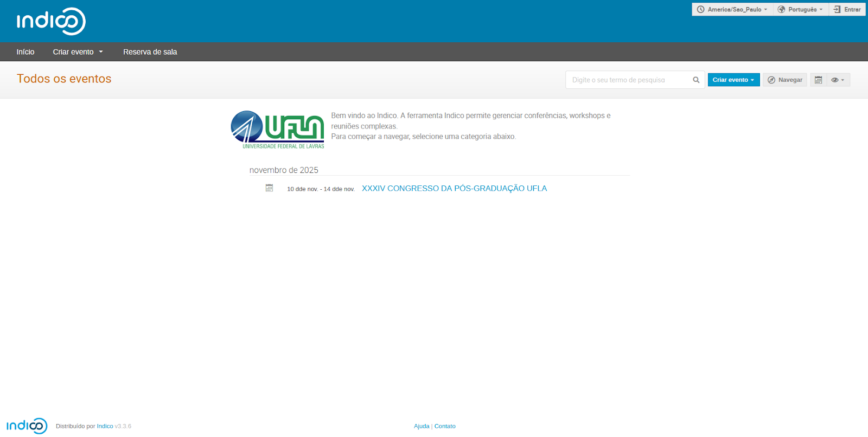Click the footer Indico logo

click(x=27, y=426)
